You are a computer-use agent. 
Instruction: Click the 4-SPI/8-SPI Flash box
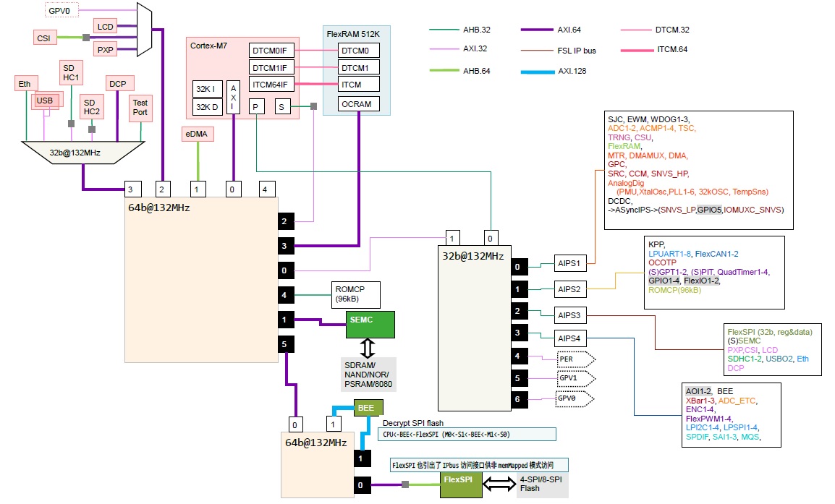pos(542,484)
